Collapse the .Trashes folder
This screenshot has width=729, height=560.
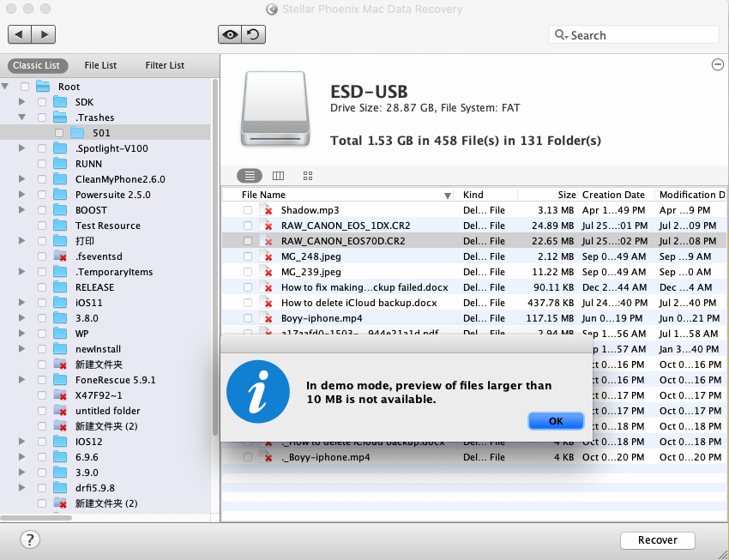21,117
